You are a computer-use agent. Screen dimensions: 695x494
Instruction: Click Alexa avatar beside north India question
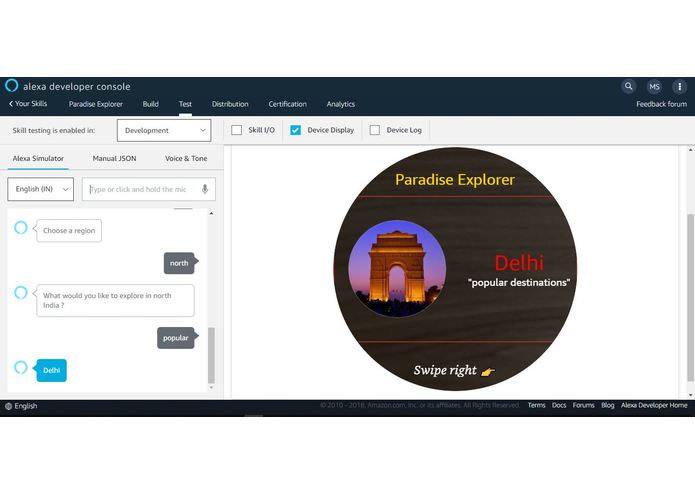pos(21,292)
